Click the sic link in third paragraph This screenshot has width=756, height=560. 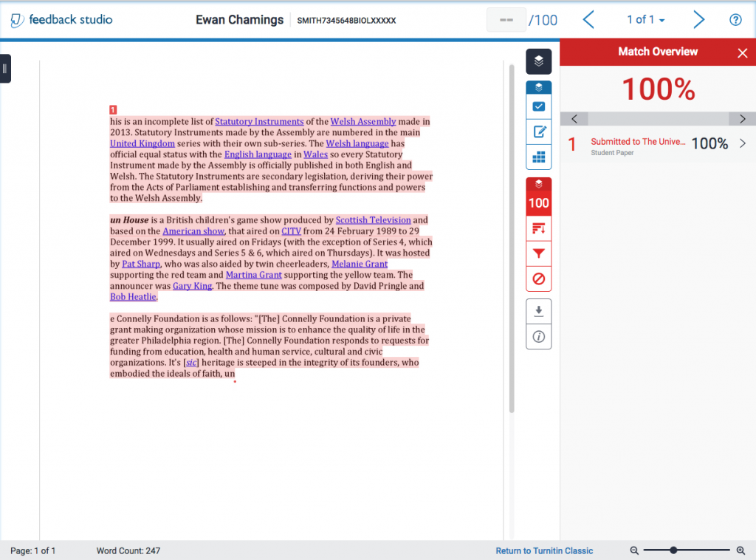click(191, 363)
